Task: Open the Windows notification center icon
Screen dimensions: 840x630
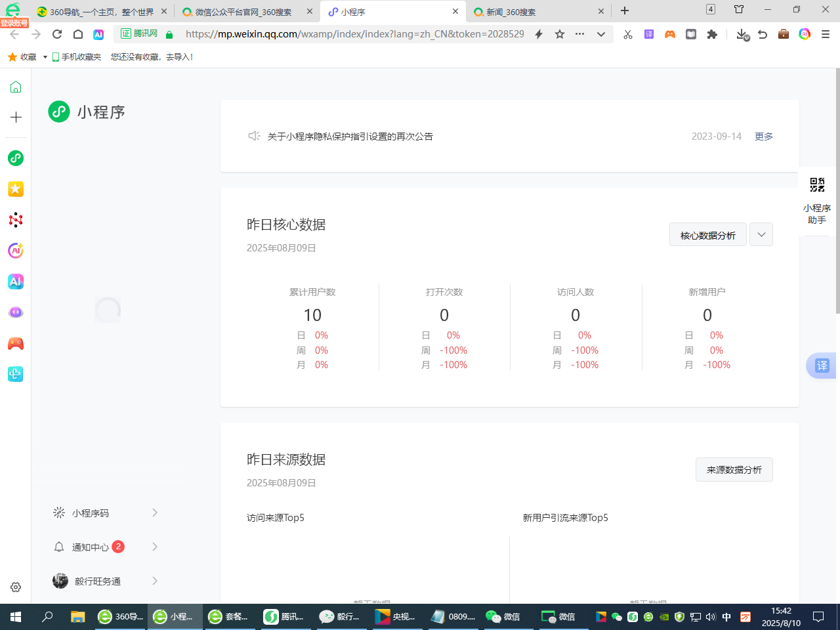Action: pyautogui.click(x=818, y=617)
